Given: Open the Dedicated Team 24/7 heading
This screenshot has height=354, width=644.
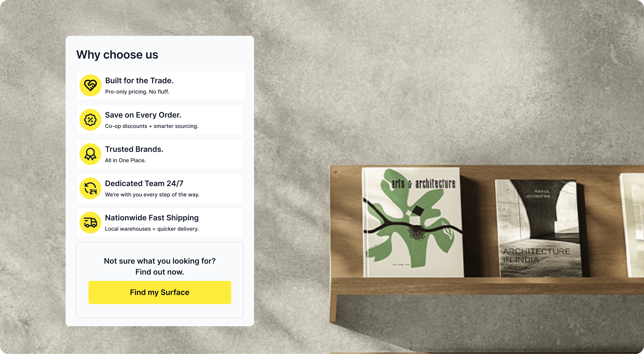Looking at the screenshot, I should point(144,183).
